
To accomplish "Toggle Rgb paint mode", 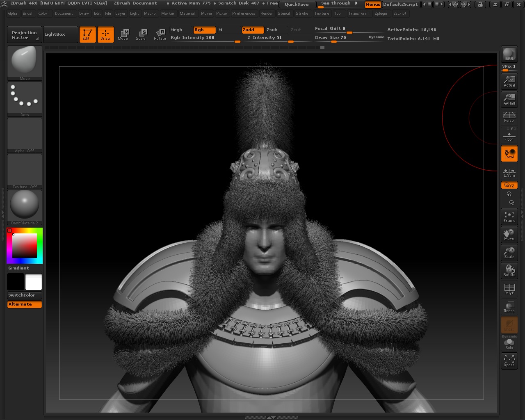I will click(x=204, y=30).
